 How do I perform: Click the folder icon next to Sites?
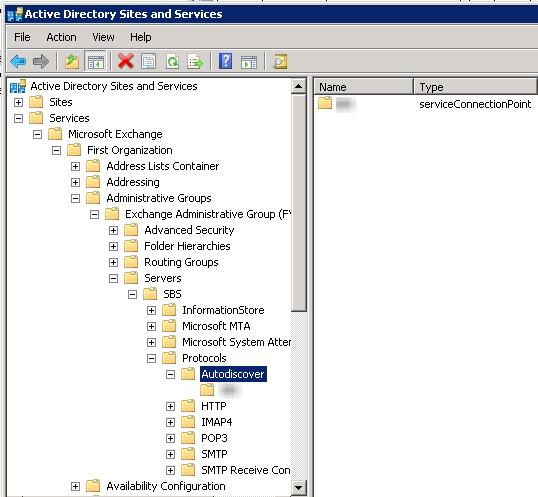coord(36,102)
